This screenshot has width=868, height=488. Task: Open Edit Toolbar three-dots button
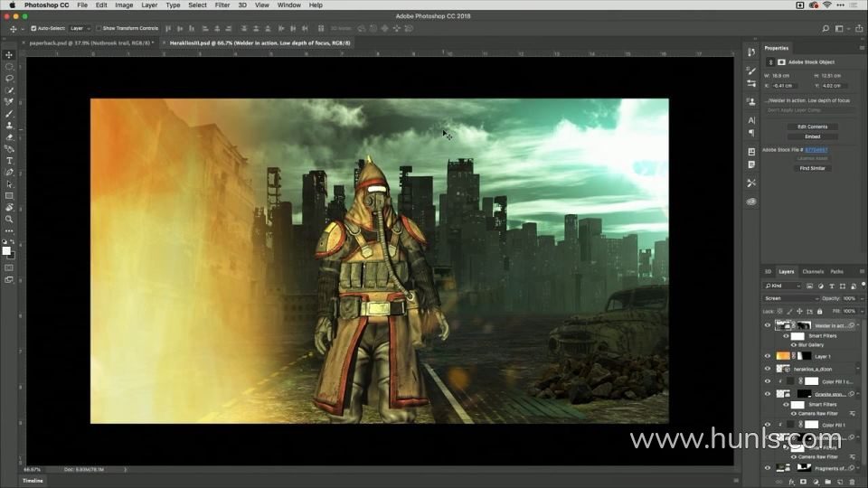[x=9, y=230]
